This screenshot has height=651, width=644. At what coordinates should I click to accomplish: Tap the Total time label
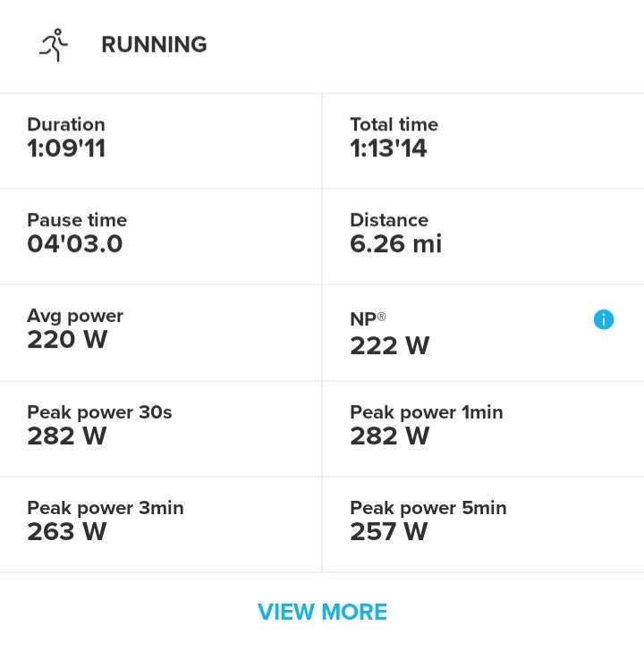coord(394,124)
